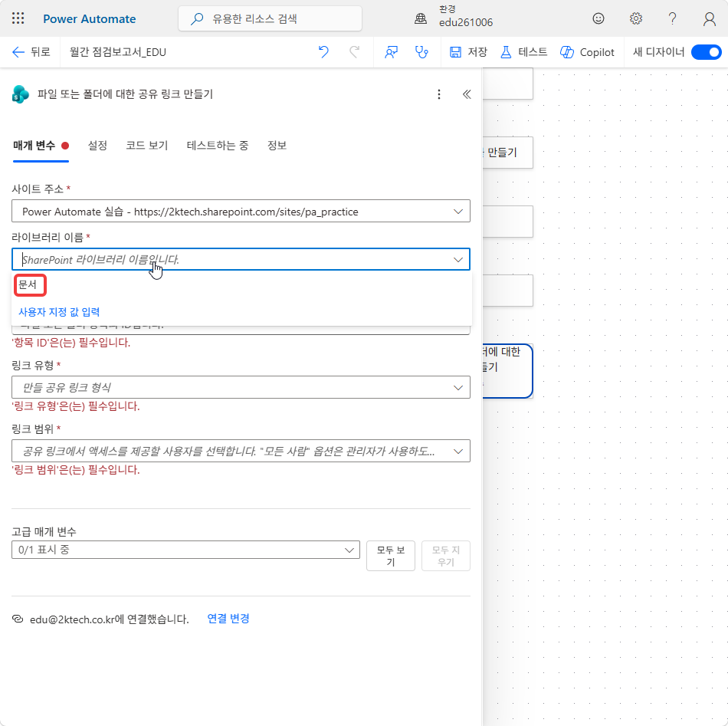Click the 모두 지우기 button
The width and height of the screenshot is (728, 726).
point(446,556)
